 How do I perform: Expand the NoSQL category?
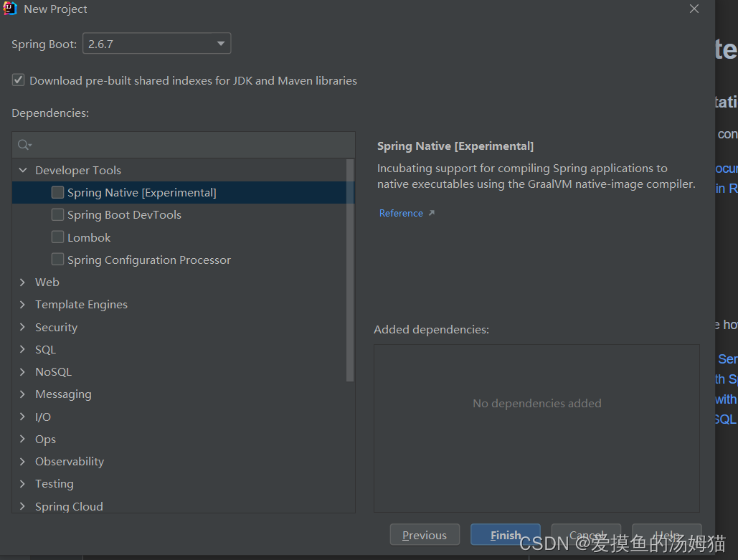pos(23,371)
